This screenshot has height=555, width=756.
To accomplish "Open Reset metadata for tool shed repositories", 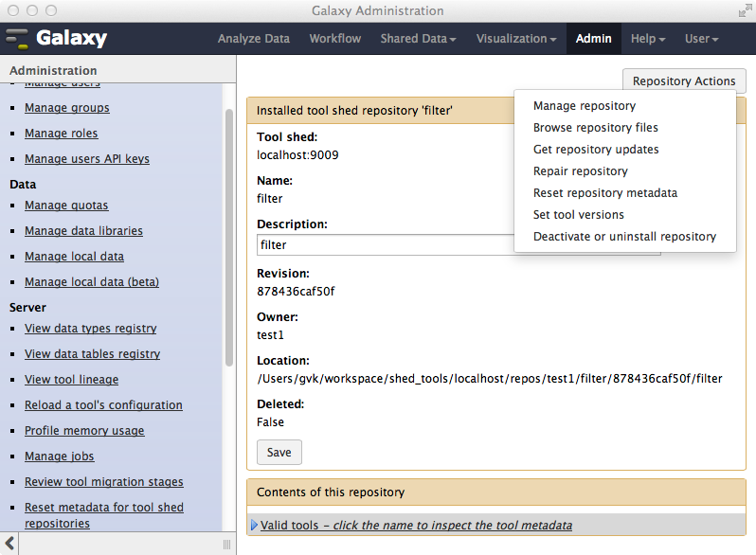I will (104, 515).
